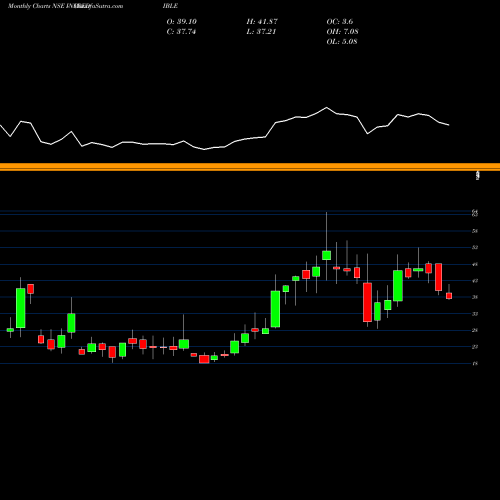This screenshot has height=500, width=500.
Task: Click the last red candlestick on the right
Action: [449, 296]
